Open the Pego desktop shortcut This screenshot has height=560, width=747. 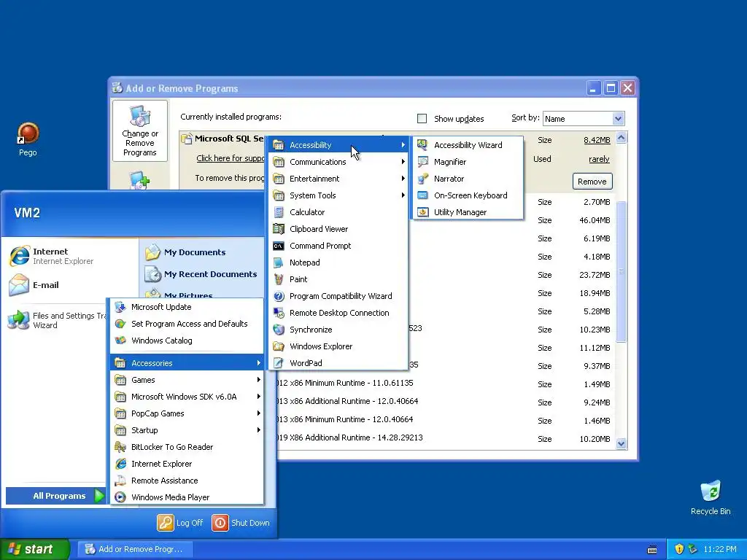click(x=28, y=139)
